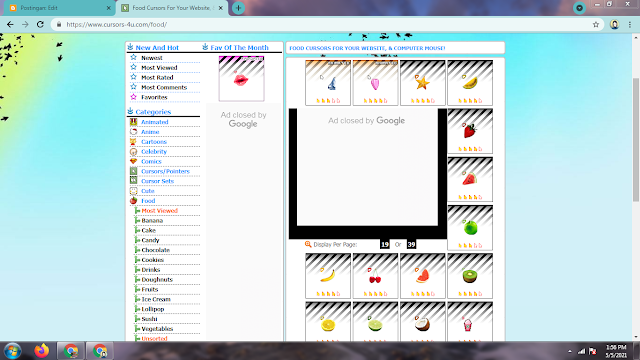Viewport: 640px width, 360px height.
Task: Select the Fruits food subcategory
Action: pos(150,289)
